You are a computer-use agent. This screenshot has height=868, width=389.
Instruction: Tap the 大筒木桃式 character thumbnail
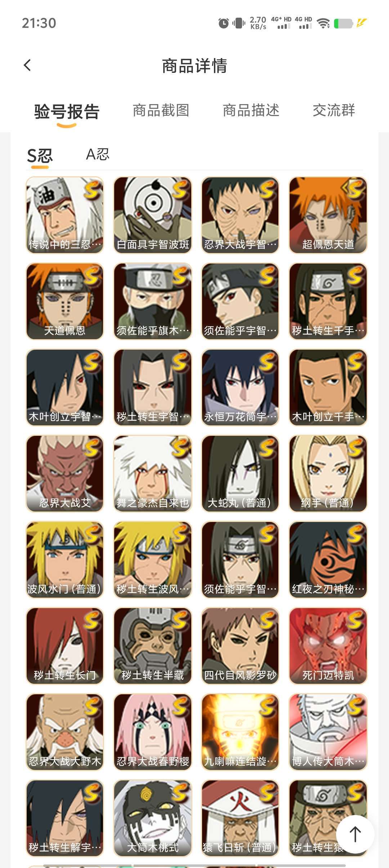153,818
